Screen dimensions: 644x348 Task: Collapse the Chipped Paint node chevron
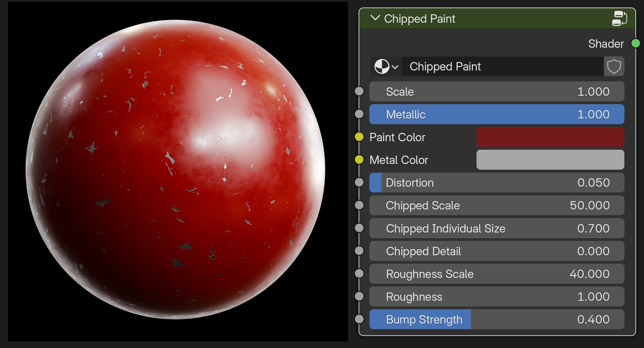click(375, 18)
